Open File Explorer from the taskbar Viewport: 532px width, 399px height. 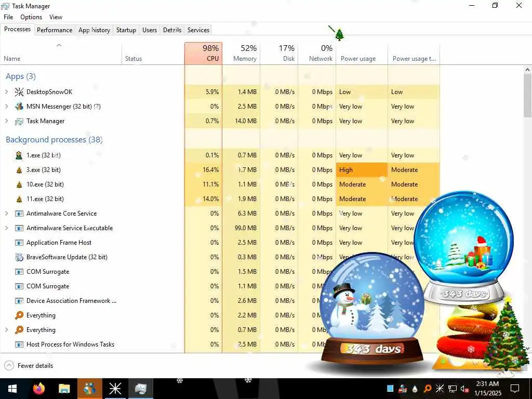(x=64, y=389)
